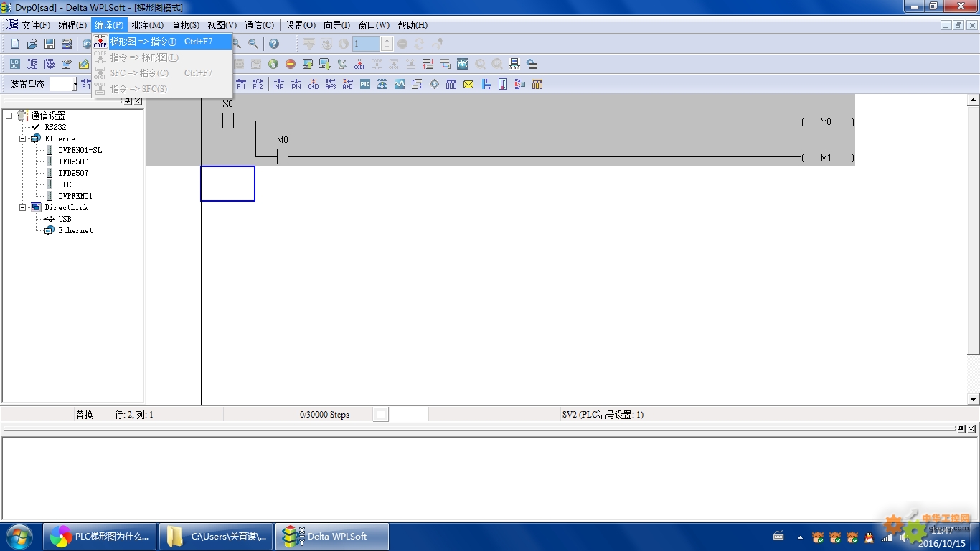Click the ladder editor scrollbar up arrow
The width and height of the screenshot is (980, 551).
click(x=974, y=100)
